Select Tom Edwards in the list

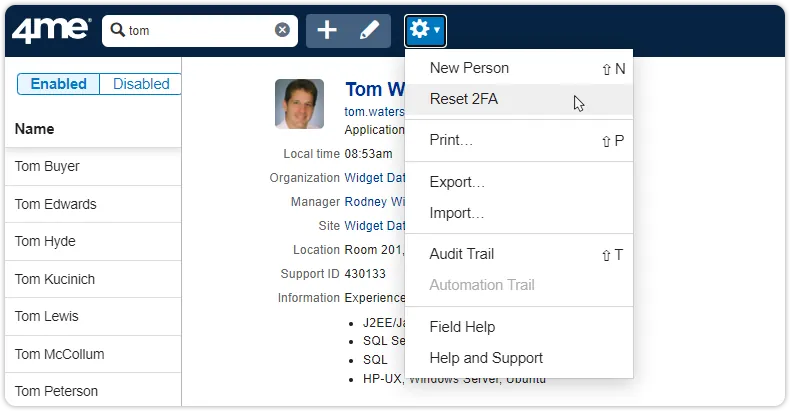click(93, 204)
